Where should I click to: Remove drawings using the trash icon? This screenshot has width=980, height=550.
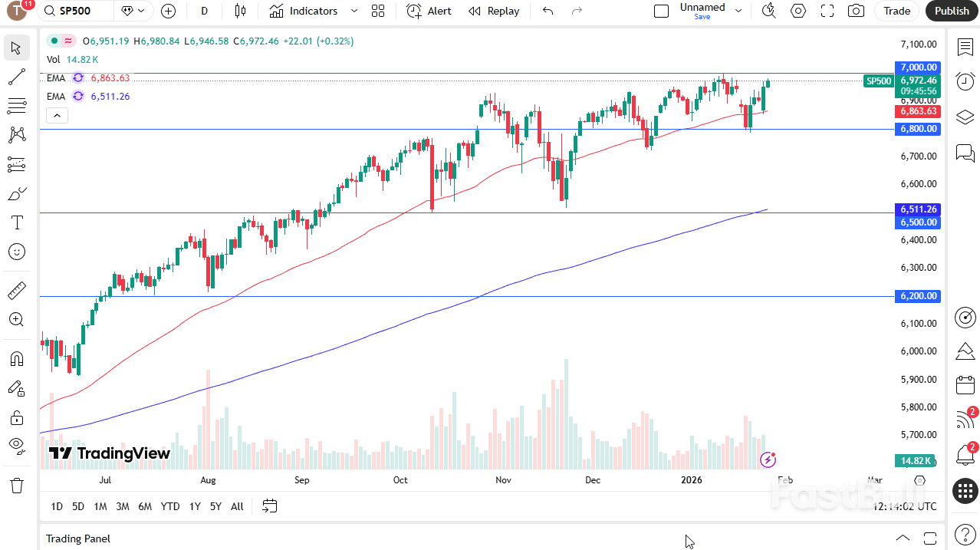point(16,485)
